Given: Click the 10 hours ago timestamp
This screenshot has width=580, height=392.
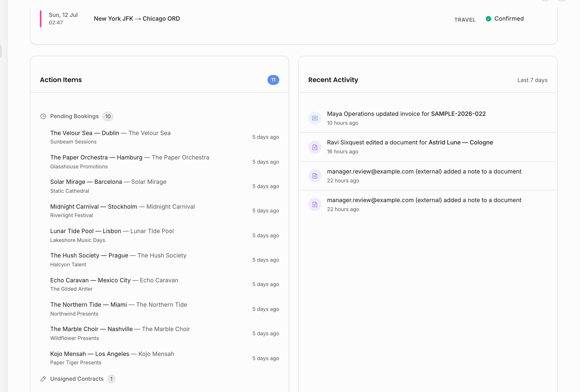Looking at the screenshot, I should (342, 123).
